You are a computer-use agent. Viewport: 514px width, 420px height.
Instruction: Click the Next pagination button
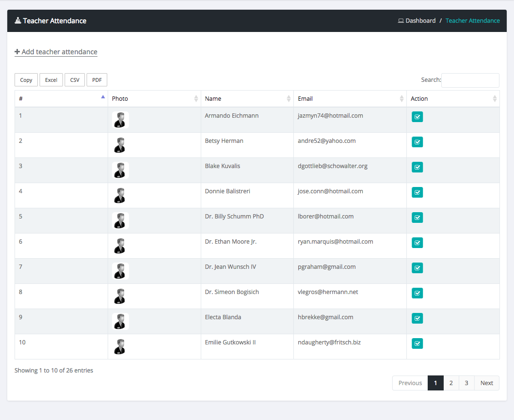(486, 383)
